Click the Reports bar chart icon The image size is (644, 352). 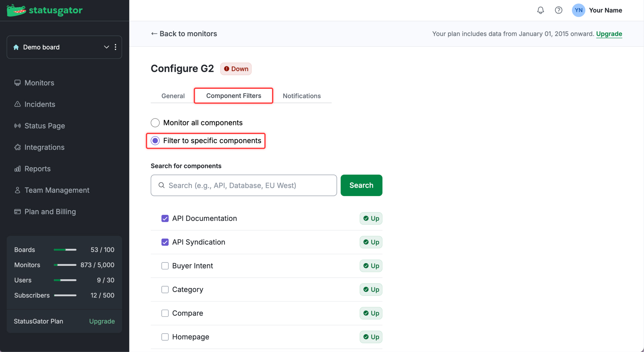click(17, 169)
